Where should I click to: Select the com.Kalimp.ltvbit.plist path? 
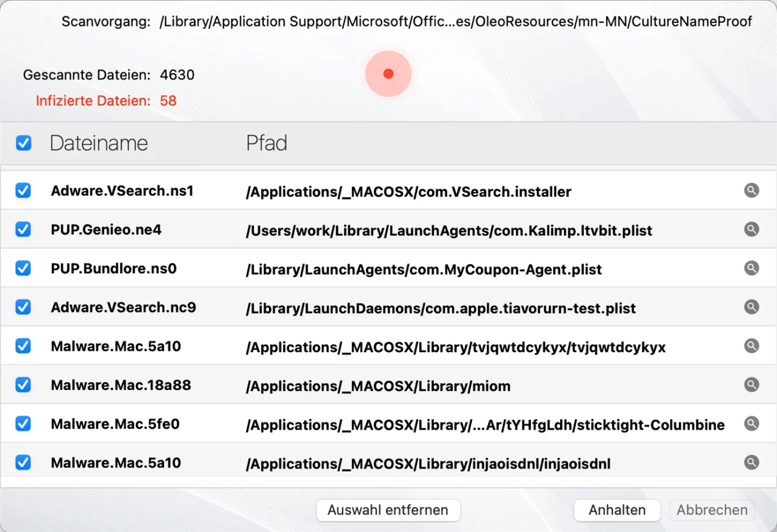449,230
